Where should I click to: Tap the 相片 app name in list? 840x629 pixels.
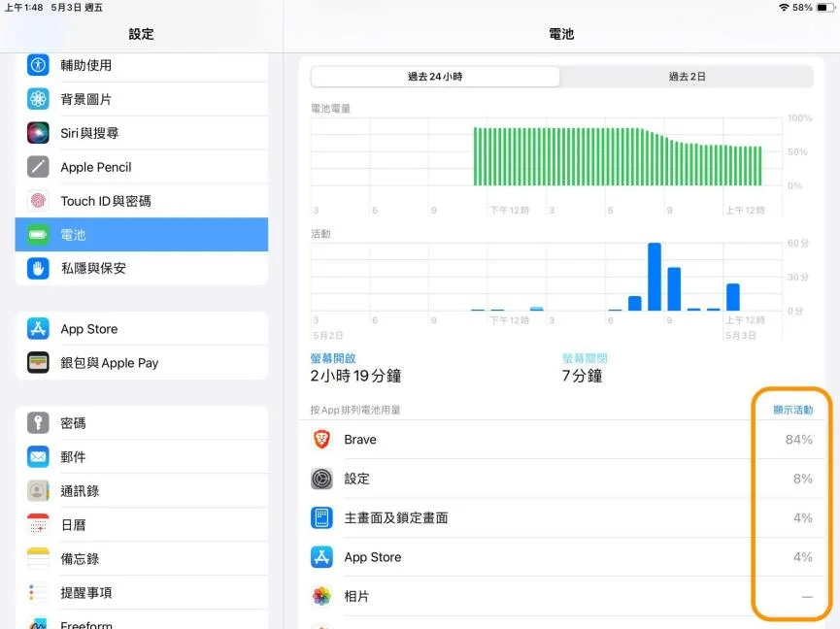[356, 596]
